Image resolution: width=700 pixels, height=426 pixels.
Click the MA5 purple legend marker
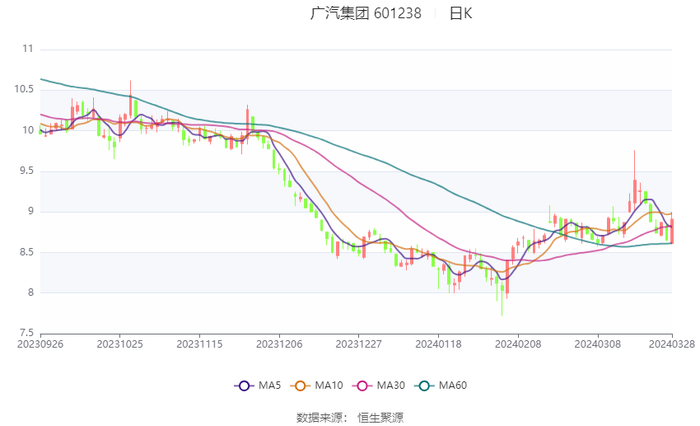pyautogui.click(x=243, y=386)
